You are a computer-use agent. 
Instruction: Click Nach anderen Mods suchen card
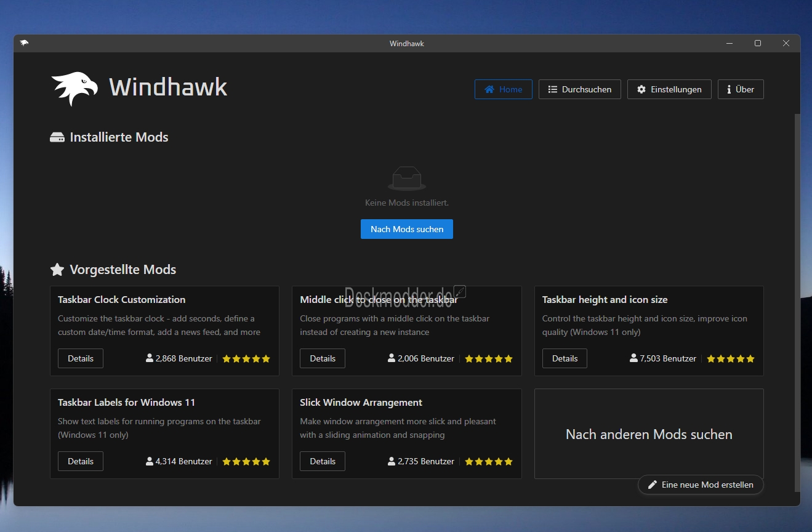[x=649, y=434]
